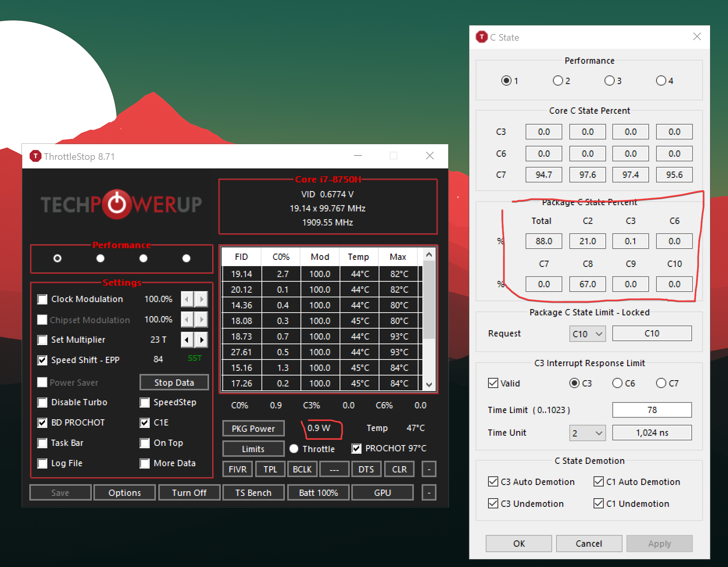Click the CLR button
The image size is (728, 567).
click(x=399, y=469)
